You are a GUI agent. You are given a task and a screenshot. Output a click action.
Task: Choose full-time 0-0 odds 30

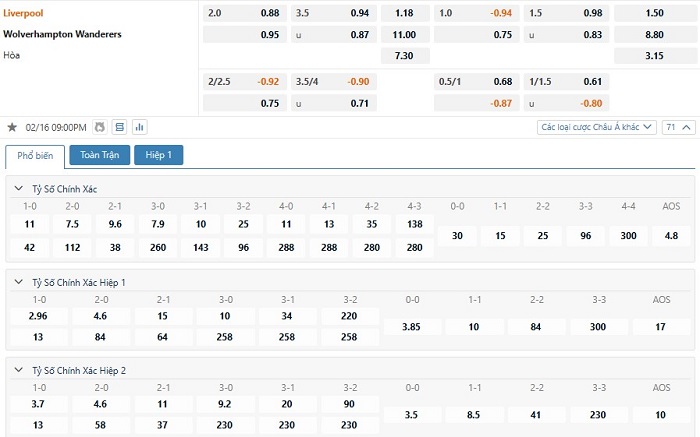457,236
